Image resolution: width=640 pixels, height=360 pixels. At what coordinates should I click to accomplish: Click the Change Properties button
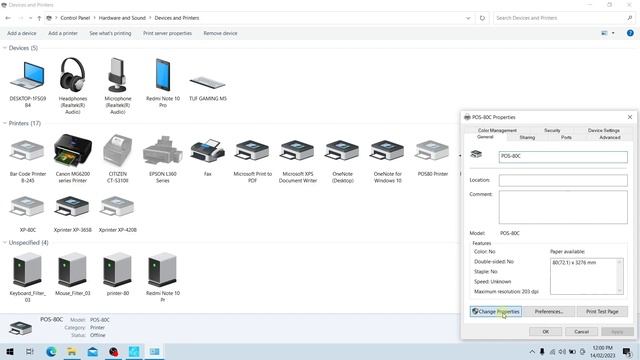point(496,311)
